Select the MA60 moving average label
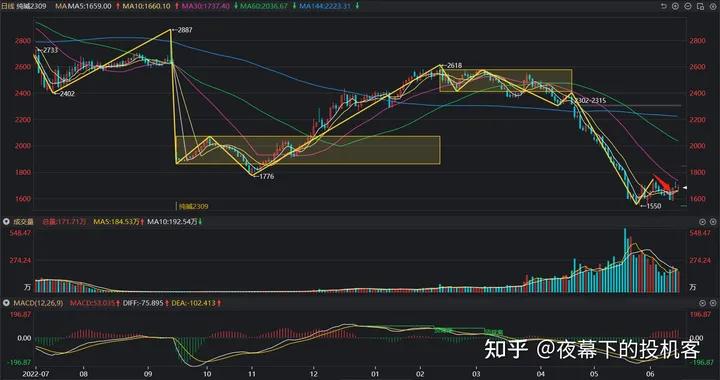This screenshot has height=380, width=720. pos(264,6)
